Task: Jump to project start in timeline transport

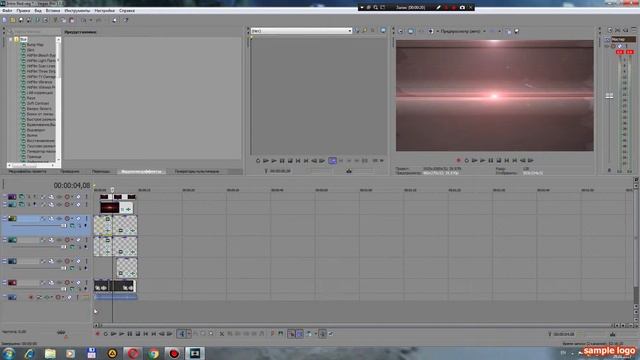Action: click(x=146, y=334)
